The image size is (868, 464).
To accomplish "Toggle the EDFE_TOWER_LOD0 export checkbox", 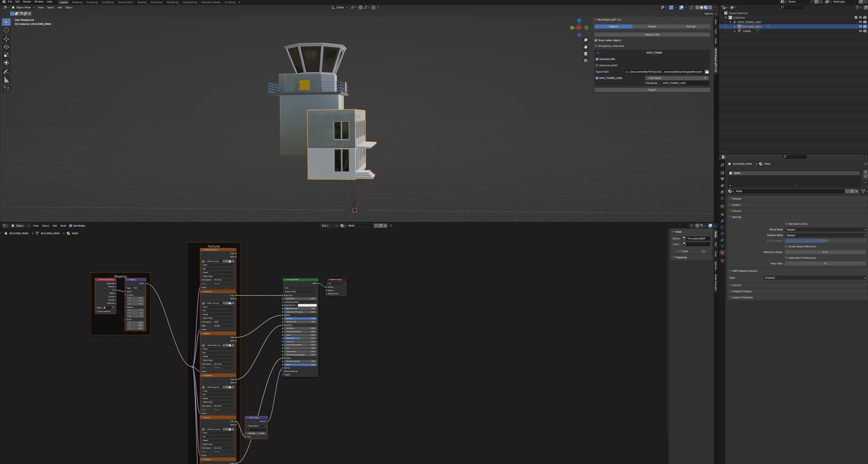I will (597, 78).
